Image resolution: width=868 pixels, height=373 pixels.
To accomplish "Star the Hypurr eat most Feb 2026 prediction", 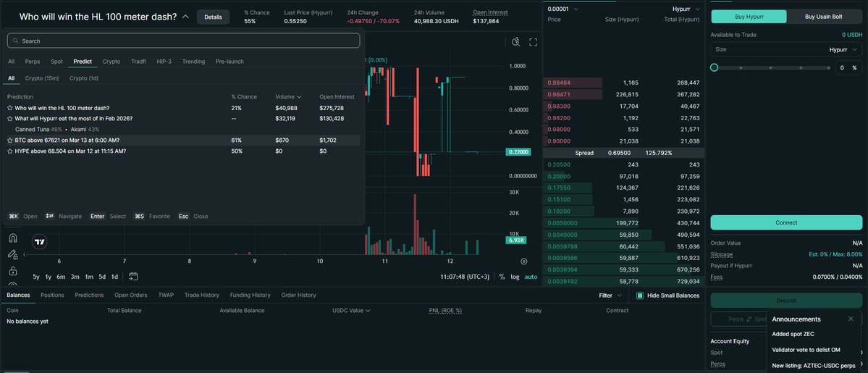I will (x=10, y=119).
